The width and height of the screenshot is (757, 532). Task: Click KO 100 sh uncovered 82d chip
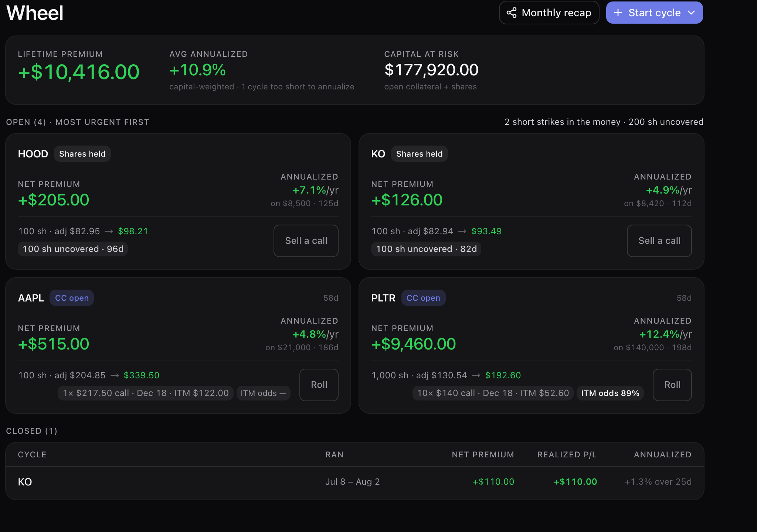pos(426,249)
